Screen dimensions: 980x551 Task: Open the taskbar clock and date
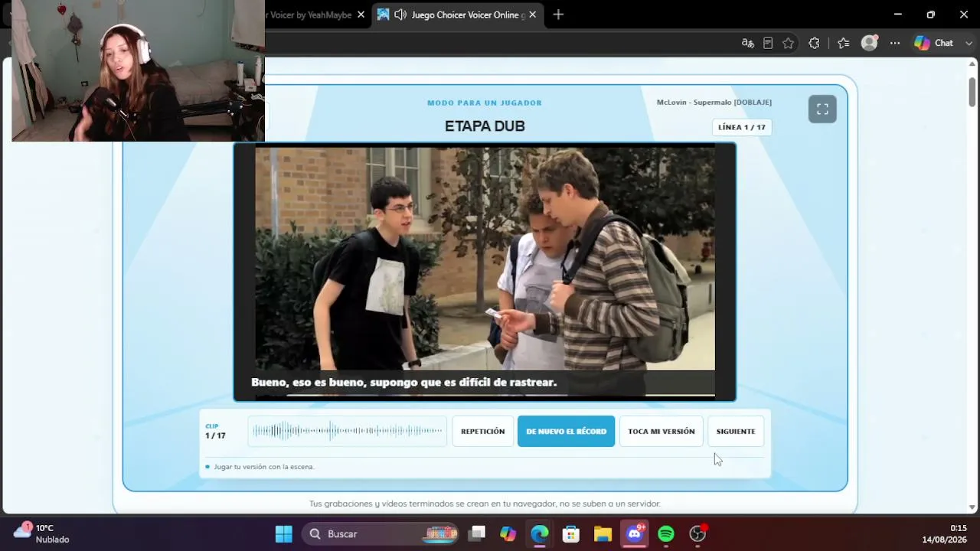click(x=944, y=533)
